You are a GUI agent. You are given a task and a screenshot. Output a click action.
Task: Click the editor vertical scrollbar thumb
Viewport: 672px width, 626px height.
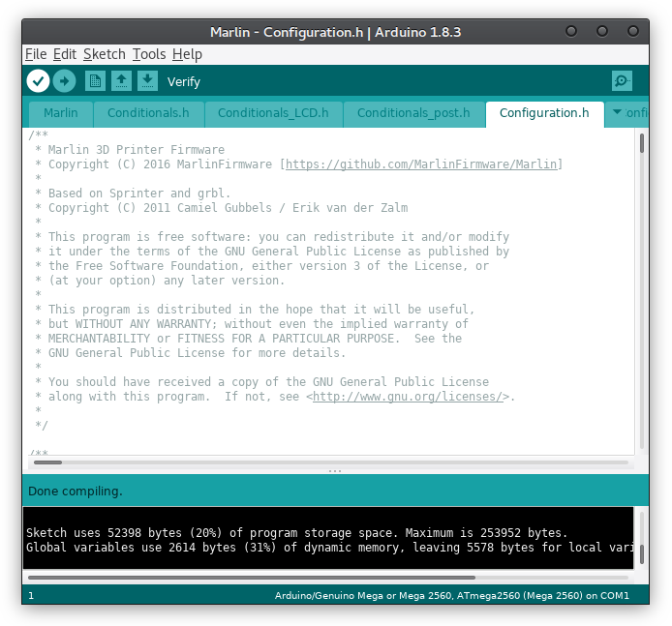[x=642, y=143]
